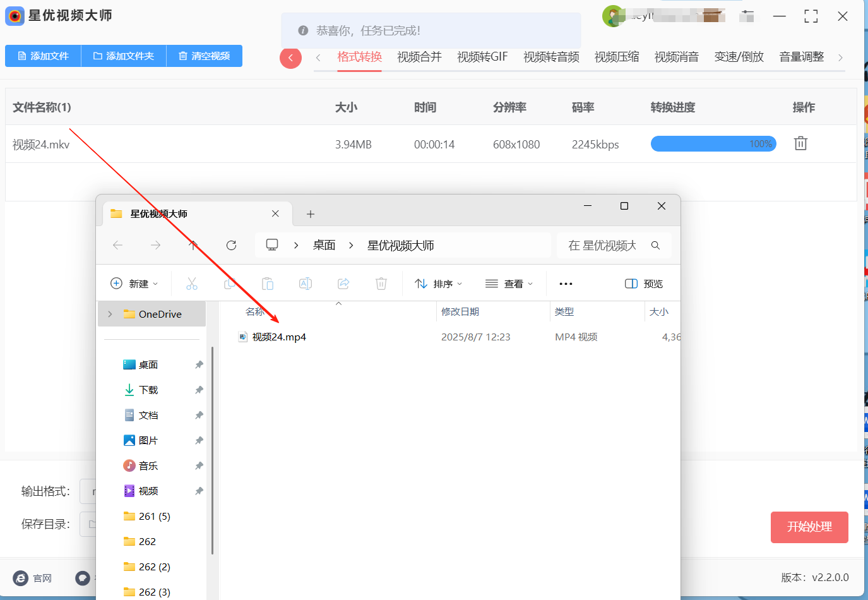Open the 视频转GIF tab

coord(482,57)
